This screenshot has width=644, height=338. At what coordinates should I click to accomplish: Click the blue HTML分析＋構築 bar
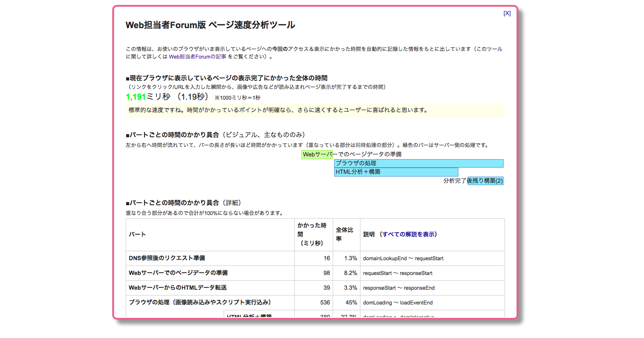coord(396,172)
